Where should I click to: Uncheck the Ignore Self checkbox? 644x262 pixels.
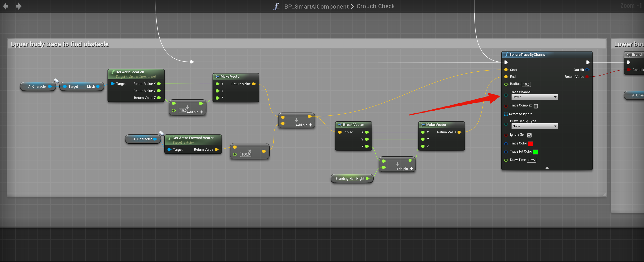pyautogui.click(x=529, y=135)
